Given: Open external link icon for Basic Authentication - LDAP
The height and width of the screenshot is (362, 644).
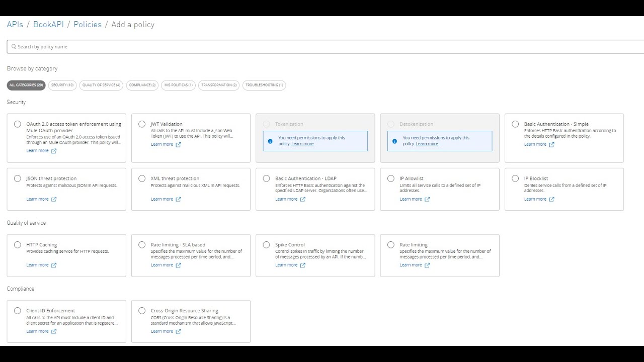Looking at the screenshot, I should coord(302,199).
